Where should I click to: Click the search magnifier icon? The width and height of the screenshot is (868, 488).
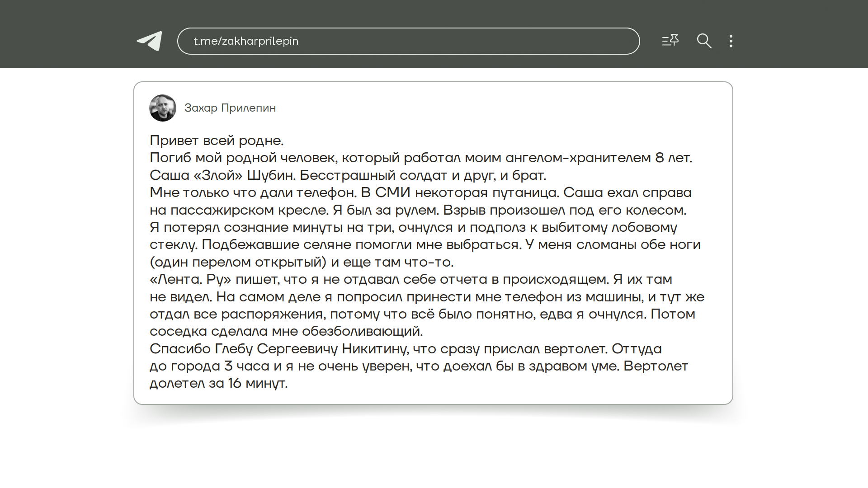click(x=704, y=41)
